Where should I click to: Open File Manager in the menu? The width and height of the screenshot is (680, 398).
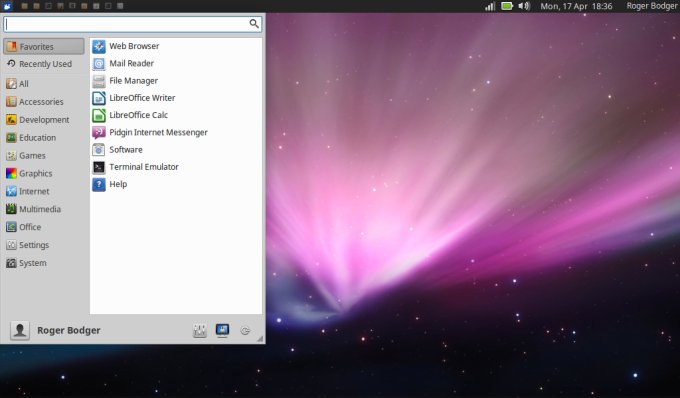click(x=176, y=81)
